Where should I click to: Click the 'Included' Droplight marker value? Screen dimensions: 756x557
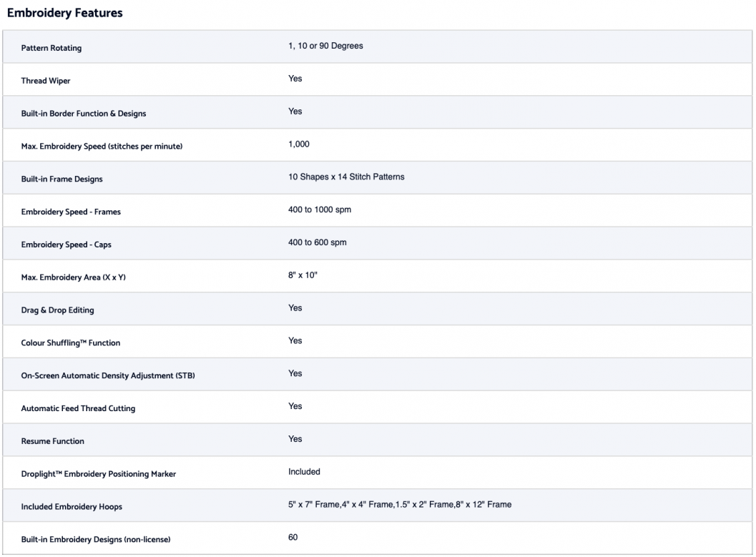click(x=304, y=472)
